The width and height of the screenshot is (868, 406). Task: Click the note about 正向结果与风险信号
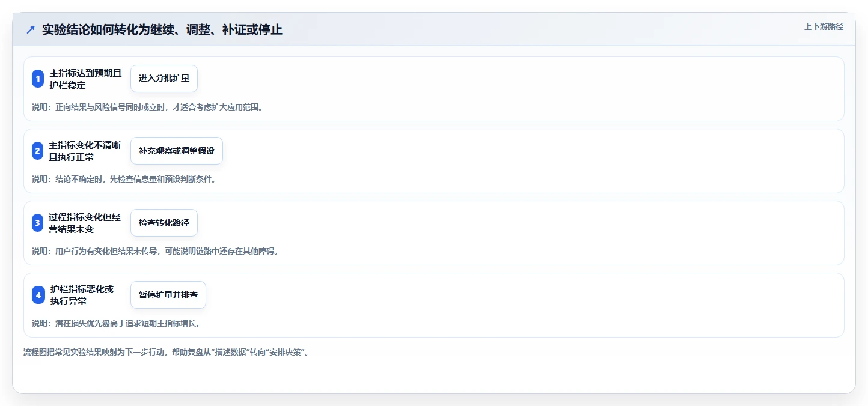pyautogui.click(x=148, y=107)
